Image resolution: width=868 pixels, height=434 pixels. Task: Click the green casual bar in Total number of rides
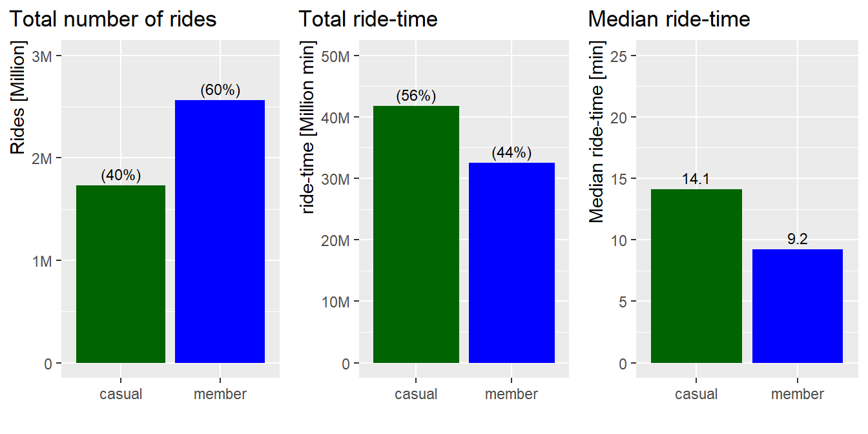(121, 274)
